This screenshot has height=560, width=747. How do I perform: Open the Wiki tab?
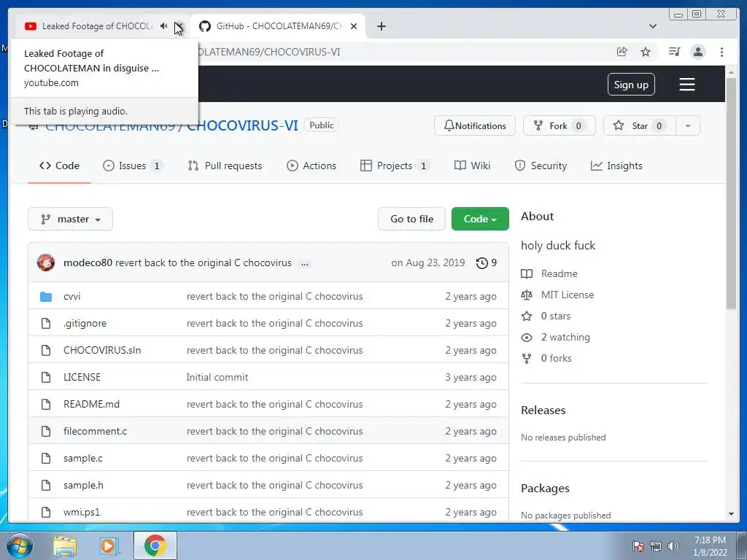472,166
